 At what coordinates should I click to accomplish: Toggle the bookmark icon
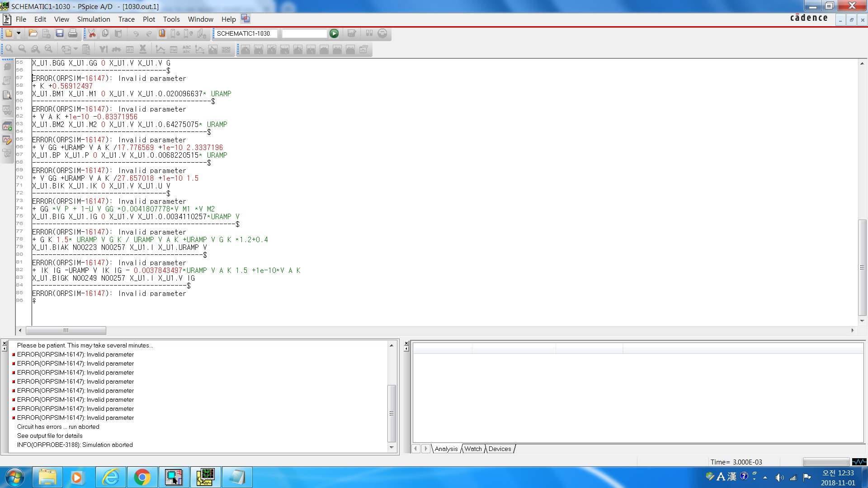click(x=162, y=33)
